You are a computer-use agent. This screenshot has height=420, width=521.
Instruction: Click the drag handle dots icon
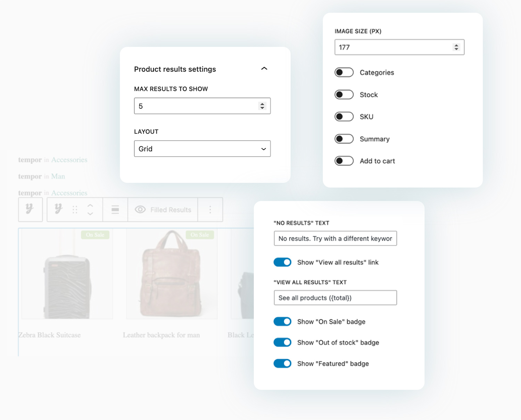[75, 209]
